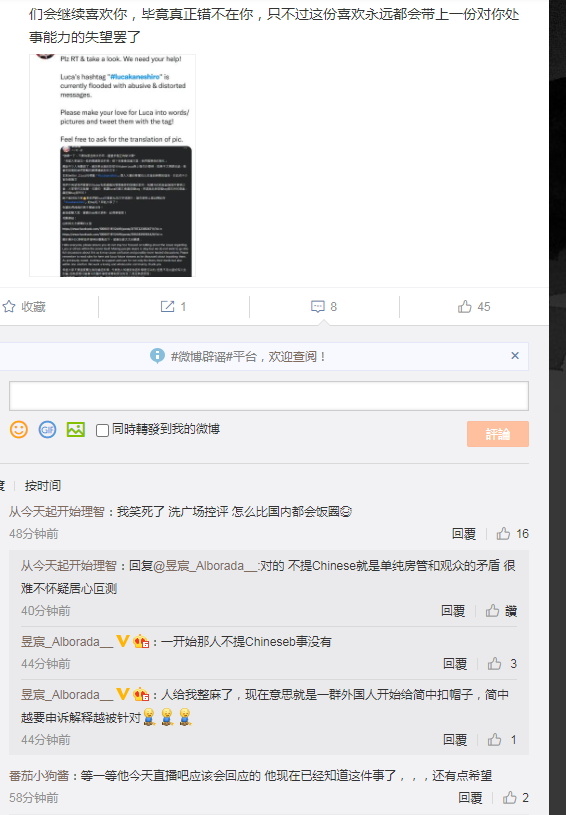Open the emoji smiley picker

coord(19,429)
